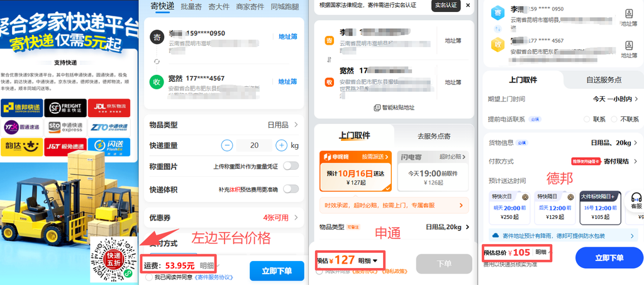The width and height of the screenshot is (644, 285).
Task: Open the 快递五折 QR code image
Action: click(114, 260)
